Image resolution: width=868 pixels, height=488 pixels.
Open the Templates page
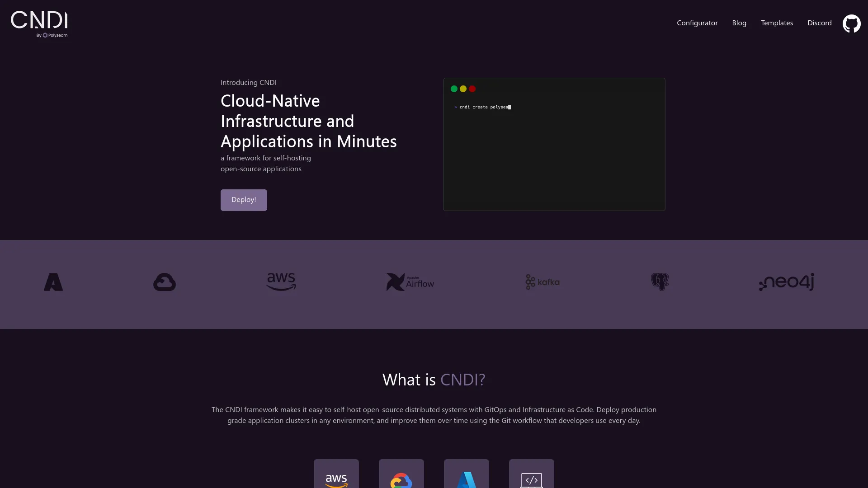coord(777,23)
